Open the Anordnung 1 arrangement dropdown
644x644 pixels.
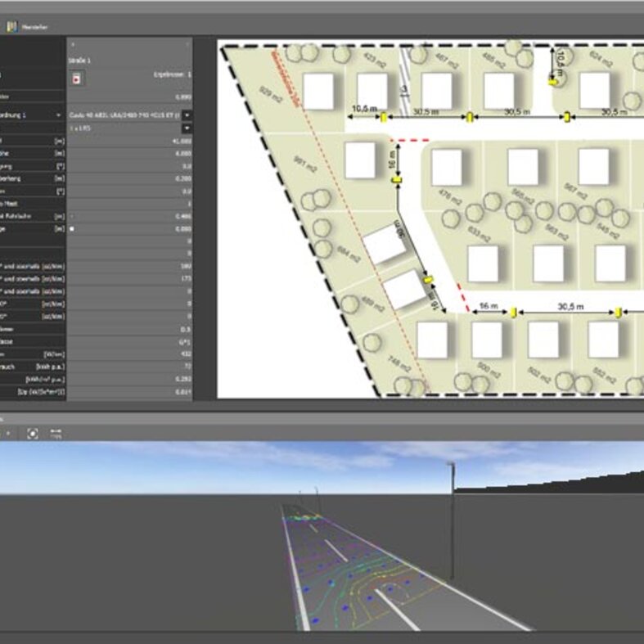pos(59,115)
